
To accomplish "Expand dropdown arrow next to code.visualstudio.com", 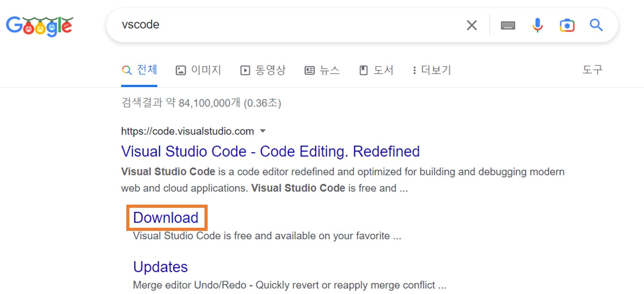I will pos(263,131).
